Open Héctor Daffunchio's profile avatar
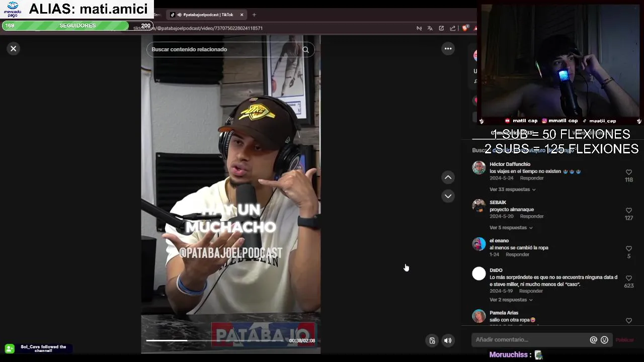644x362 pixels. (x=479, y=167)
